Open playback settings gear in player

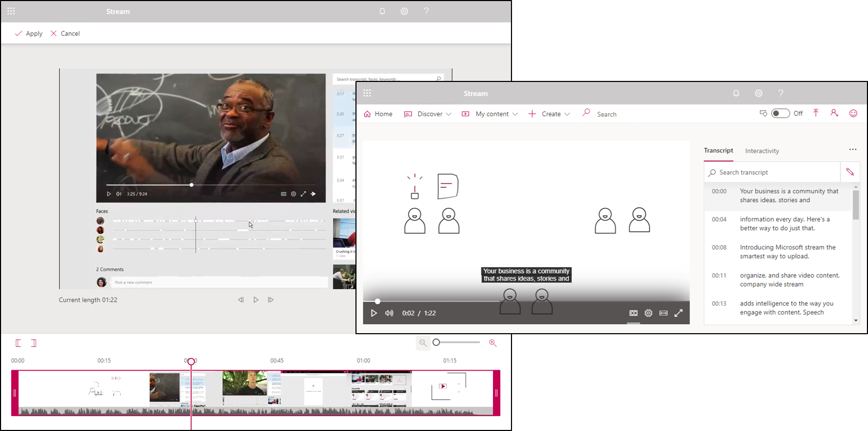pyautogui.click(x=648, y=313)
